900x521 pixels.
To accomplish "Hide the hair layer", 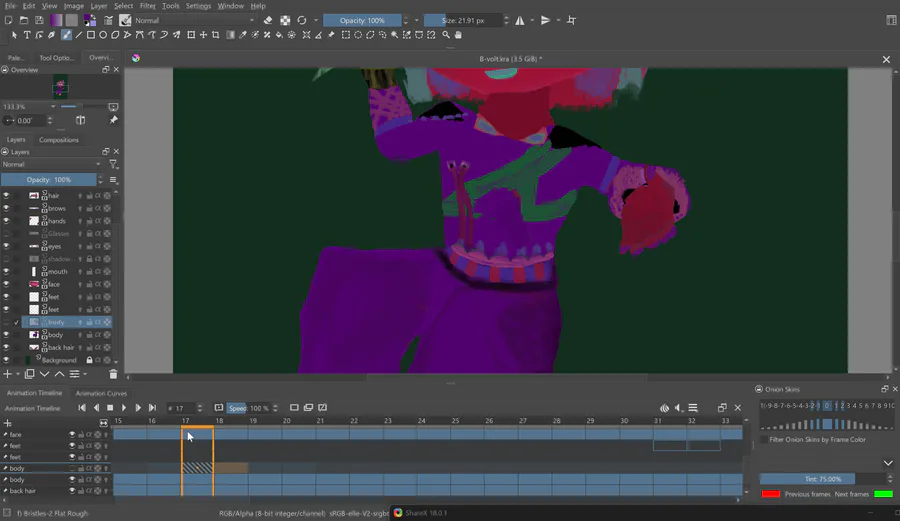I will (x=6, y=196).
